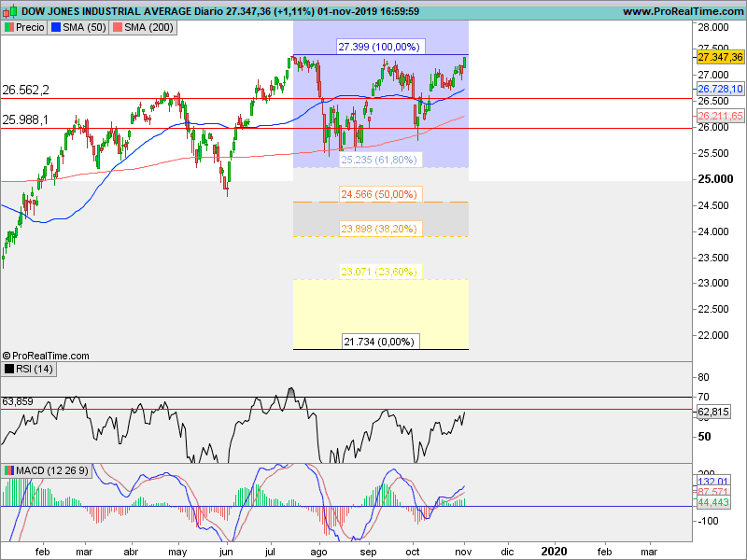This screenshot has width=747, height=560.
Task: Select the MACD signal value tag 87,571
Action: click(x=713, y=492)
